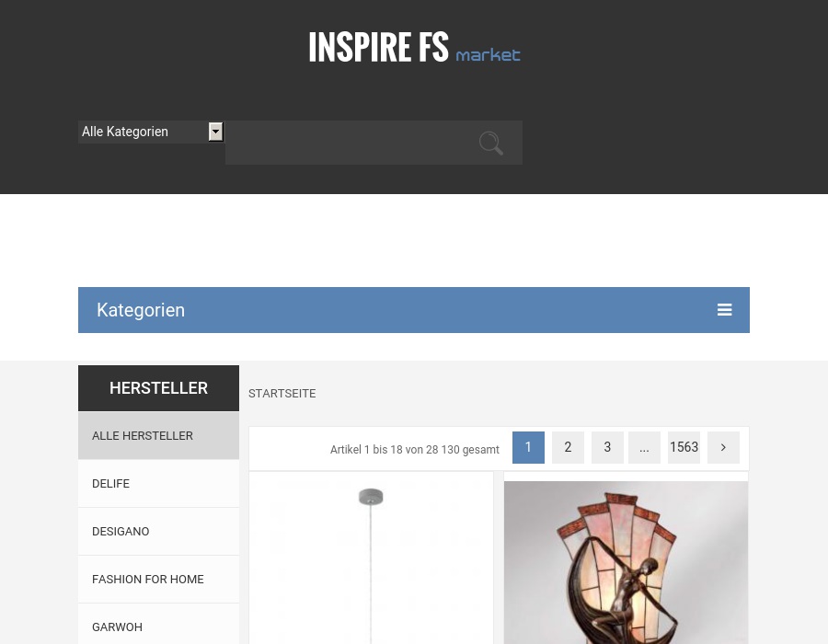Select DESIGANO manufacturer
The height and width of the screenshot is (644, 828).
point(158,532)
